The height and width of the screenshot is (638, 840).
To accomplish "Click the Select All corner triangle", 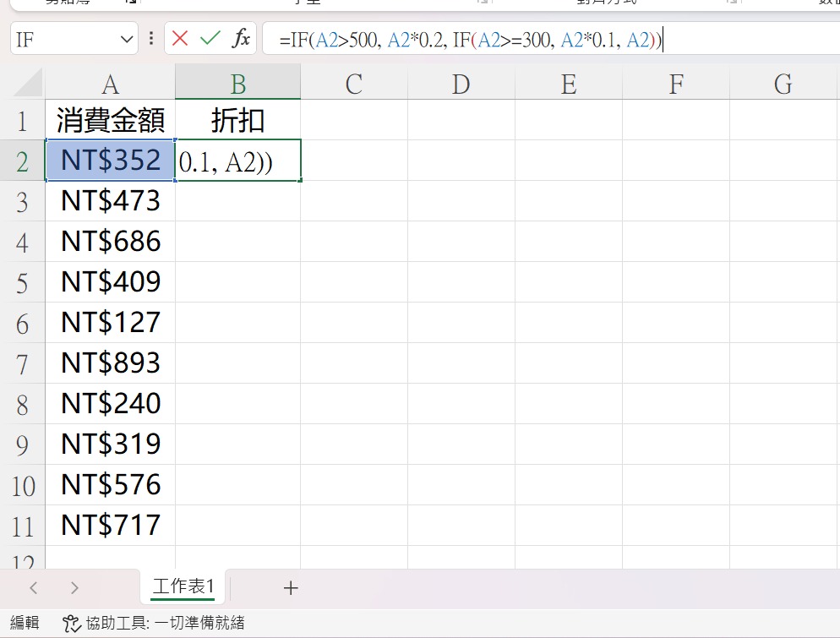I will [28, 83].
